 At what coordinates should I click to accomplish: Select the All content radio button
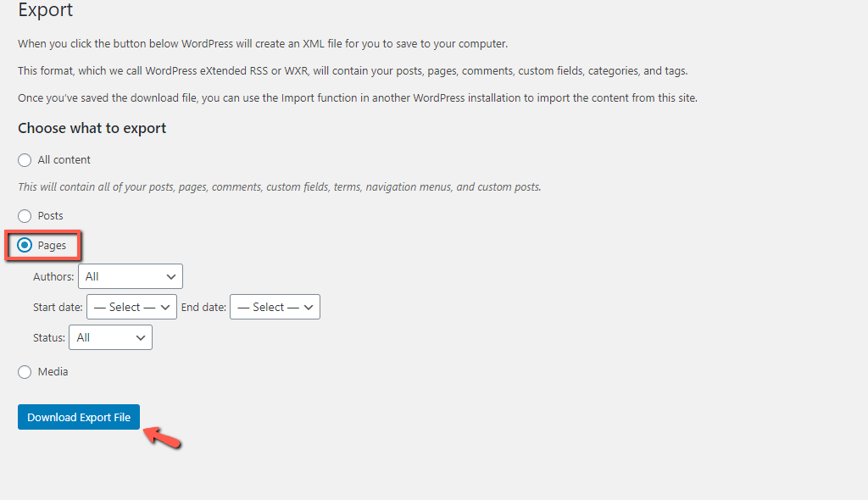[25, 160]
